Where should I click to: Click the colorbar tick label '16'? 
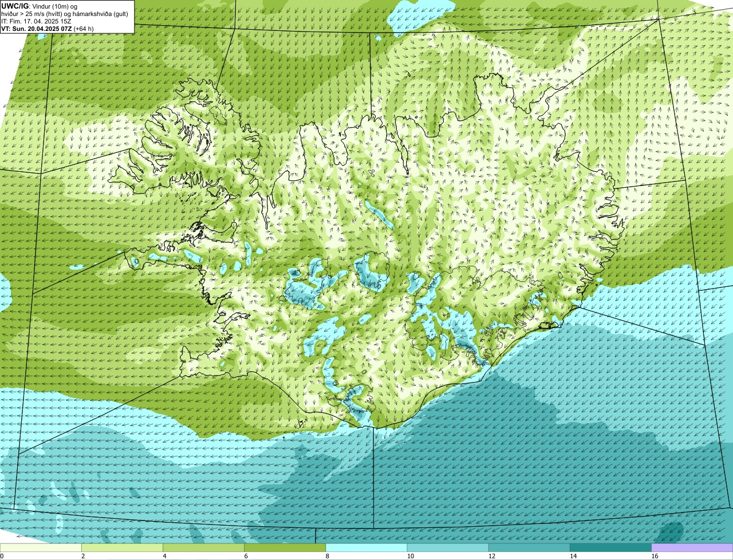pyautogui.click(x=655, y=556)
